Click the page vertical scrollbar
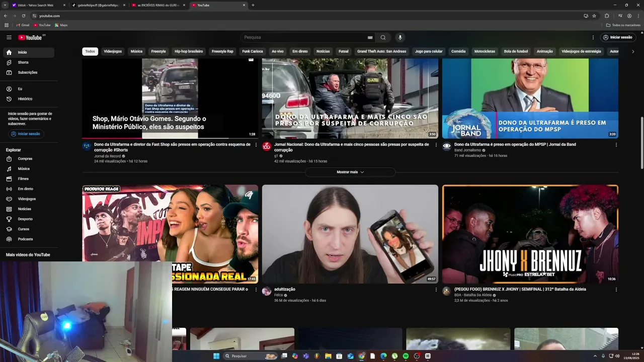 click(x=641, y=143)
